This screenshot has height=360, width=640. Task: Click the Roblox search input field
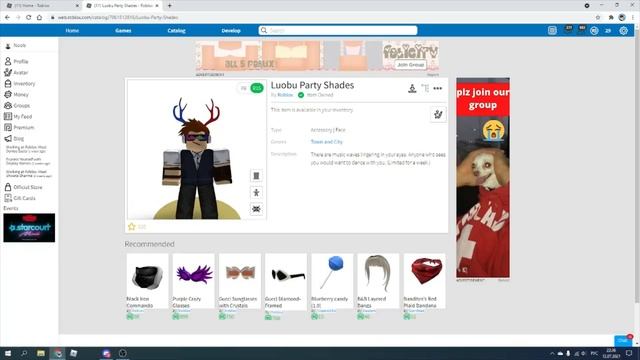pos(338,31)
